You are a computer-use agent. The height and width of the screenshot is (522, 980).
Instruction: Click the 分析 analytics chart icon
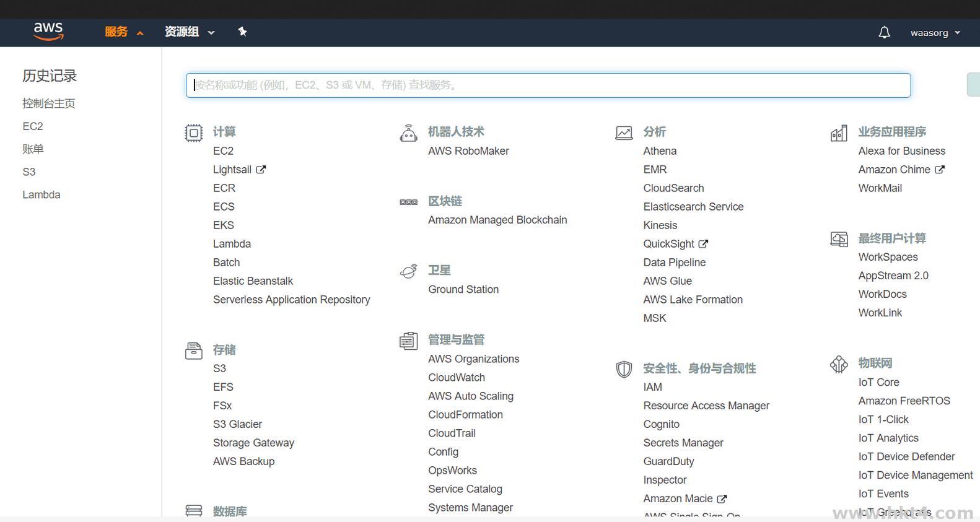pos(624,133)
